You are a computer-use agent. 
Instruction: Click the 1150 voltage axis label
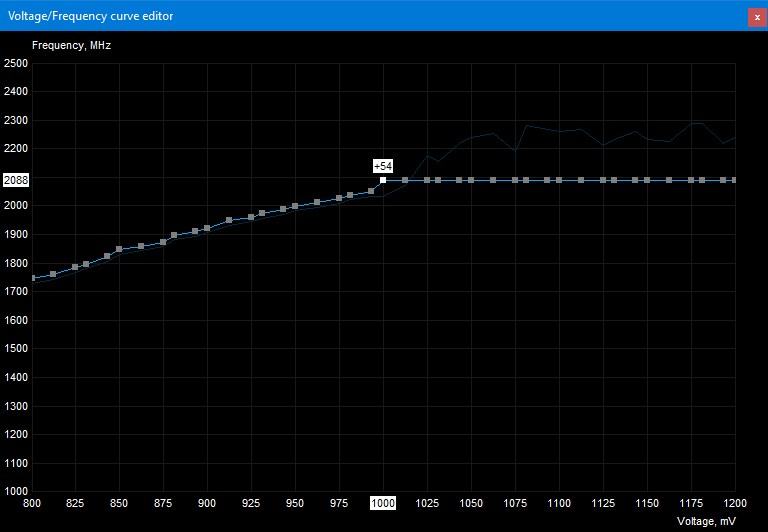(647, 503)
